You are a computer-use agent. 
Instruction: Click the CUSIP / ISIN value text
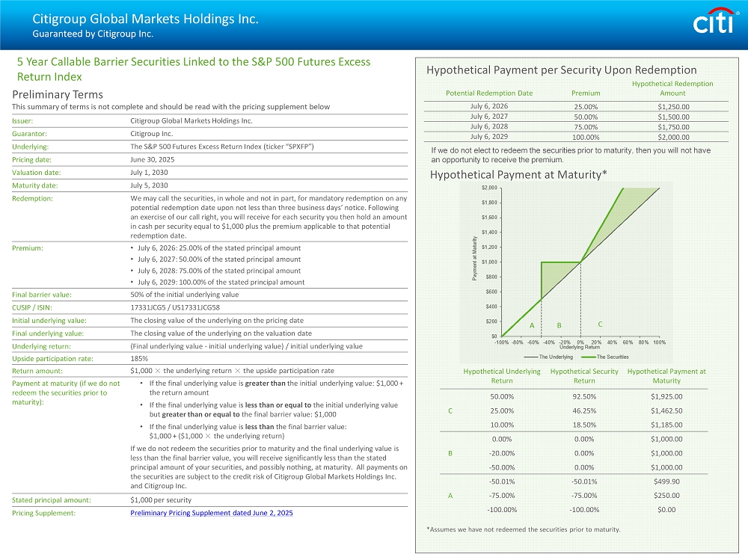click(175, 307)
